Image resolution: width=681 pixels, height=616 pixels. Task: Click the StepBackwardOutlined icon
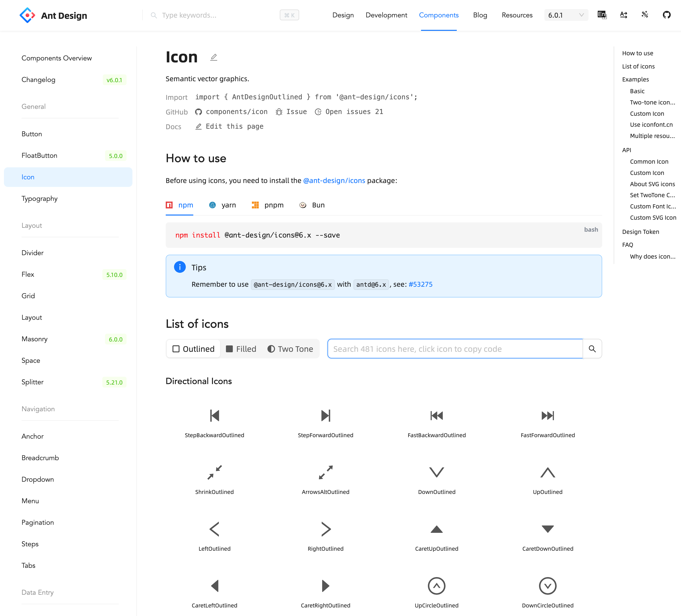214,415
